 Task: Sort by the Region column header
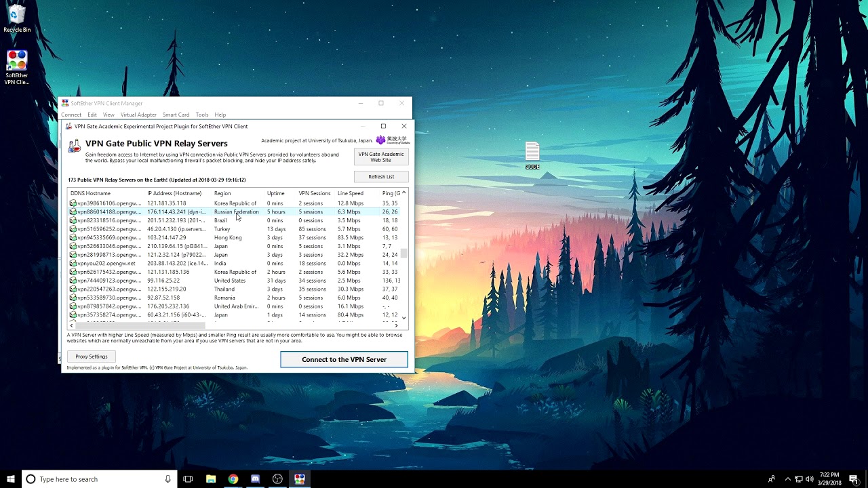[x=238, y=193]
